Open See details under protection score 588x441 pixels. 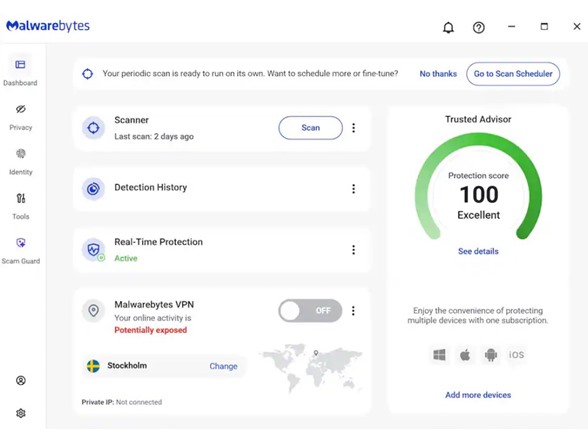(478, 251)
